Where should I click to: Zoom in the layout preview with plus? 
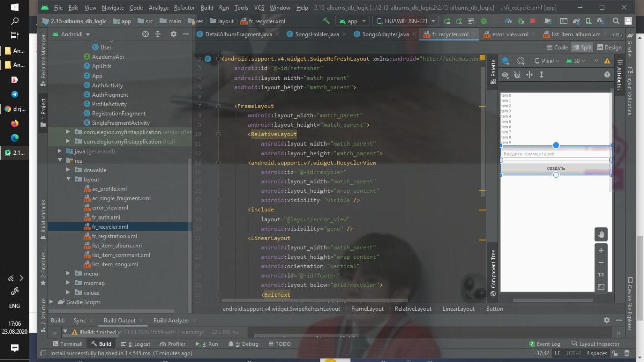tap(601, 250)
